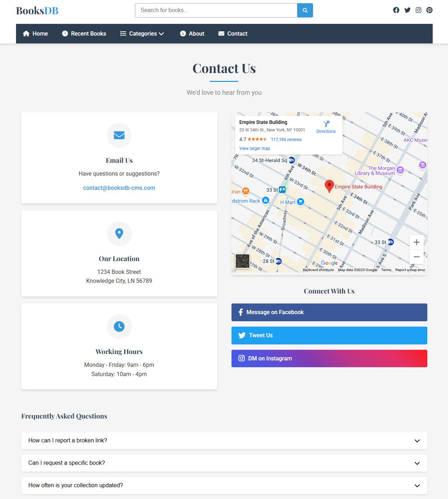This screenshot has height=499, width=448.
Task: Click 'Monday - Friday: 9am - 6pm' text
Action: tap(119, 365)
